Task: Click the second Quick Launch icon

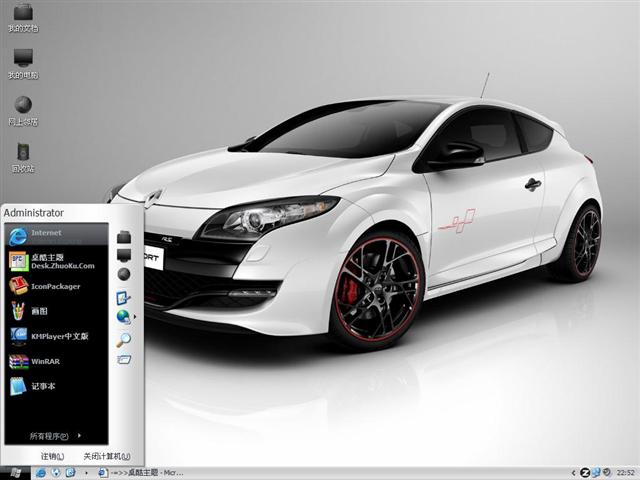Action: (56, 473)
